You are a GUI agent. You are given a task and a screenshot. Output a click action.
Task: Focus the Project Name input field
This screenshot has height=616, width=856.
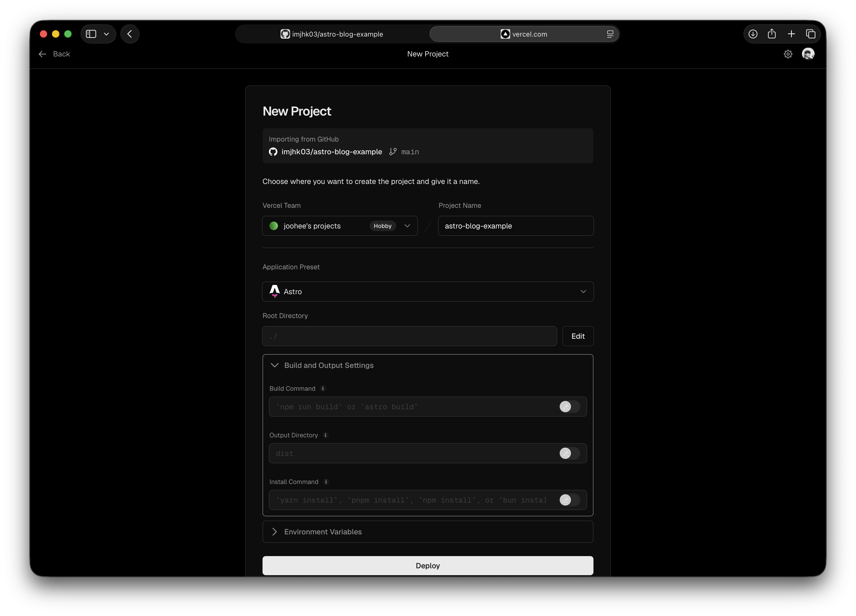click(x=516, y=226)
